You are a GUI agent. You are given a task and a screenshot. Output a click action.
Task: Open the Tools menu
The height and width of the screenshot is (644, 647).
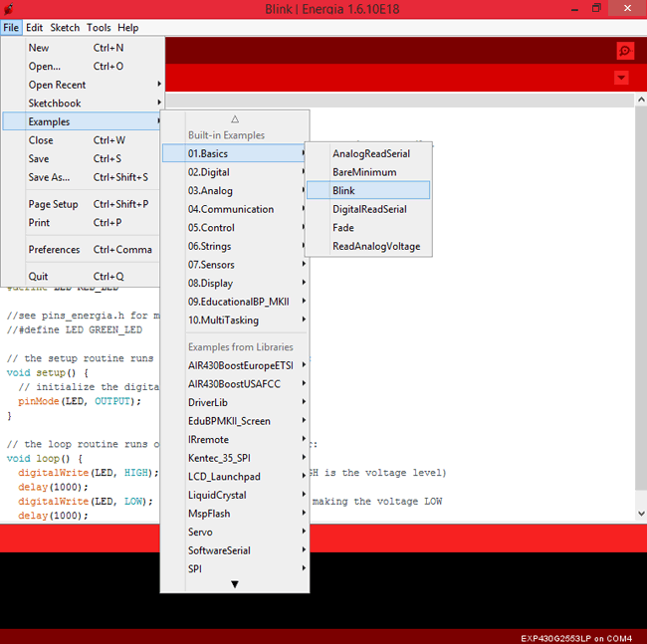coord(99,28)
